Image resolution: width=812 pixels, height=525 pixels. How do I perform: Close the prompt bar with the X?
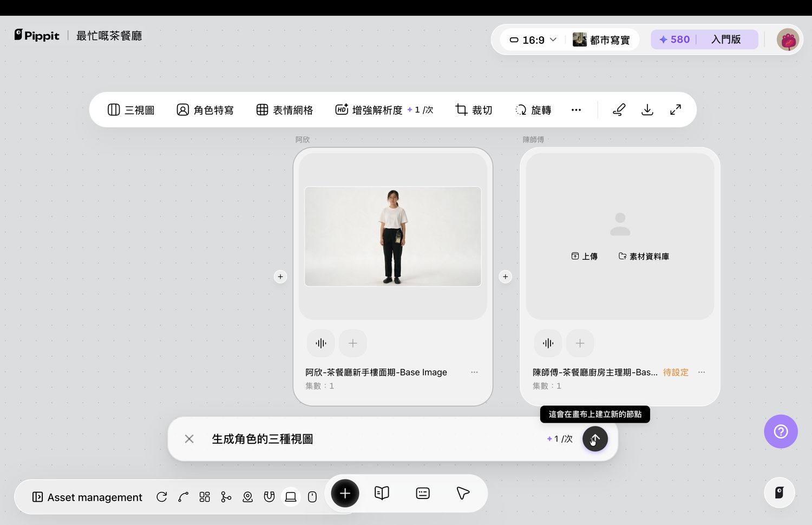(x=189, y=439)
